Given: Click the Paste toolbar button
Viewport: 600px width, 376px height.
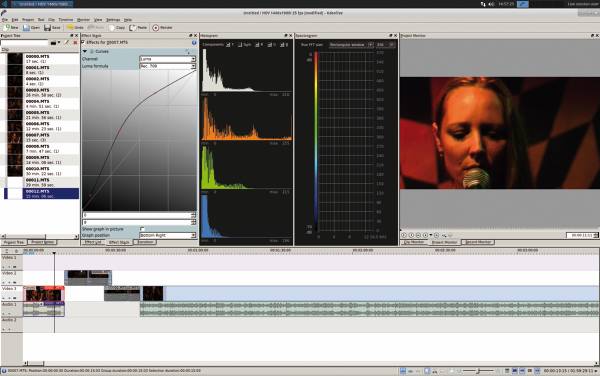Looking at the screenshot, I should tap(139, 28).
